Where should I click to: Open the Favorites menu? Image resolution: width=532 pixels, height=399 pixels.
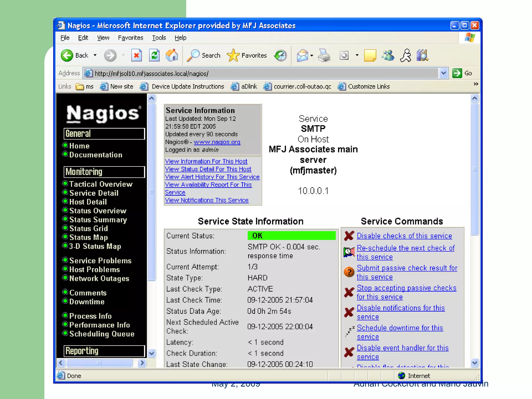coord(131,38)
